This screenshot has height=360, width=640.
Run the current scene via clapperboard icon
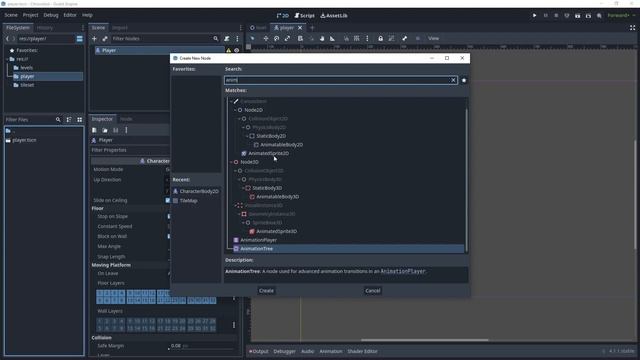click(x=578, y=16)
